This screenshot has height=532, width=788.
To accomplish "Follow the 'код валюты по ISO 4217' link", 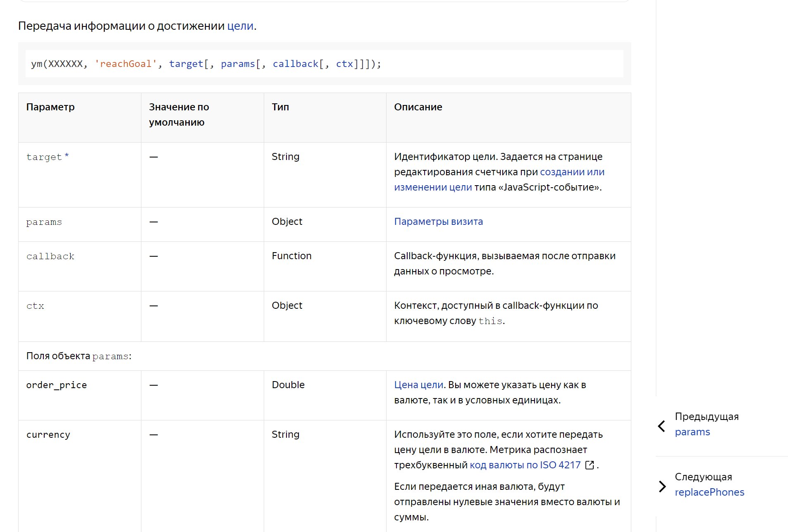I will coord(525,465).
